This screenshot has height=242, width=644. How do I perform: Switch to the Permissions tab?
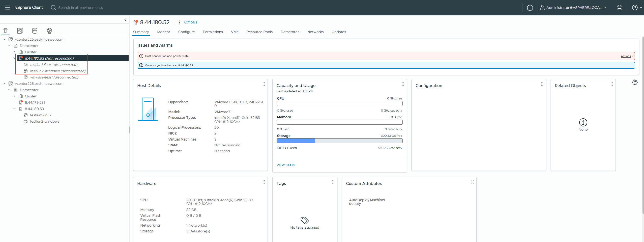coord(213,32)
